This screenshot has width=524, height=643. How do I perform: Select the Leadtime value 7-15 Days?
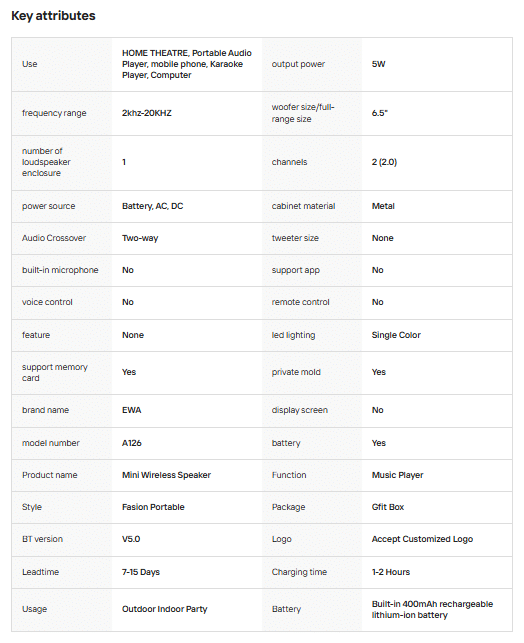[141, 572]
